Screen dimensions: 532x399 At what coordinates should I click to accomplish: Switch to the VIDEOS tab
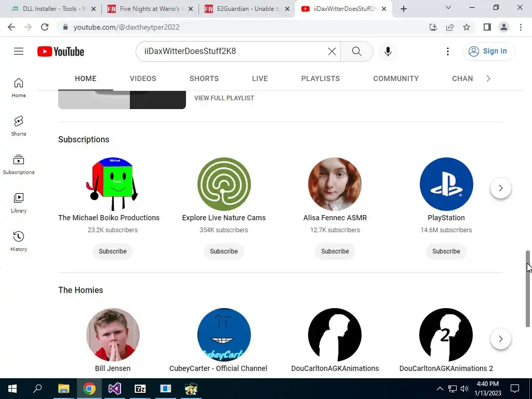point(143,79)
